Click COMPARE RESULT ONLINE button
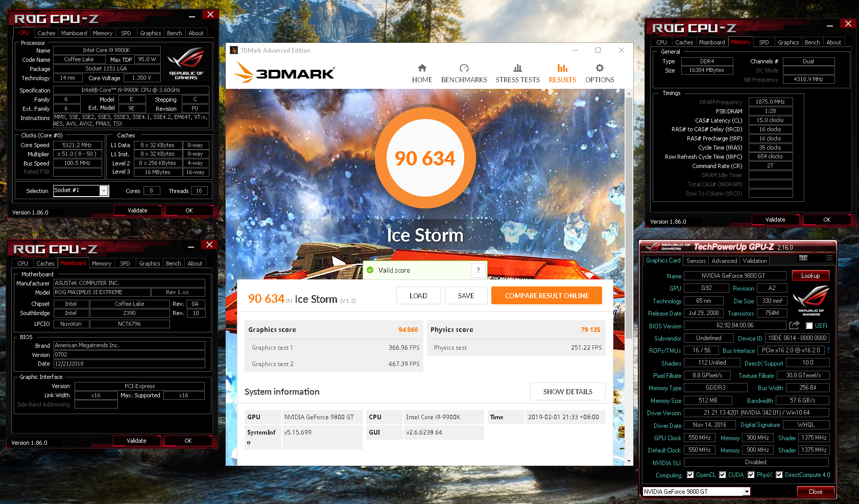Viewport: 859px width, 504px height. [546, 296]
